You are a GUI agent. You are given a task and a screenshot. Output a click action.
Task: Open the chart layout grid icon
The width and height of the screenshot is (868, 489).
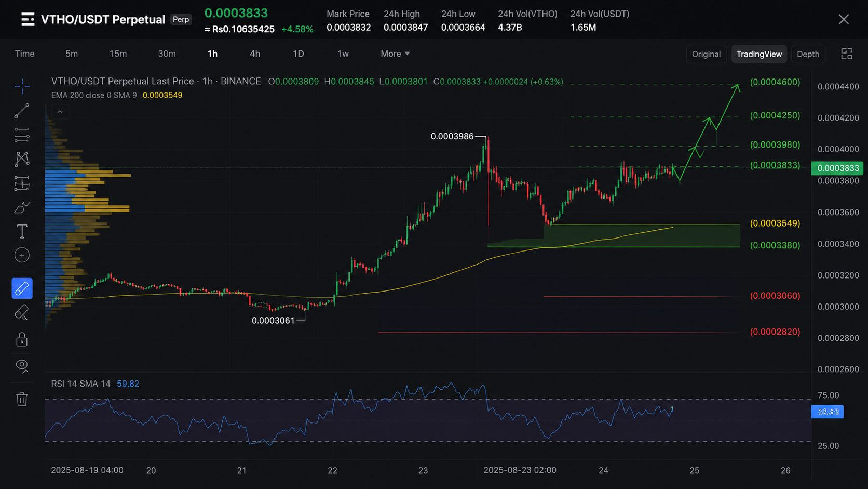tap(847, 54)
